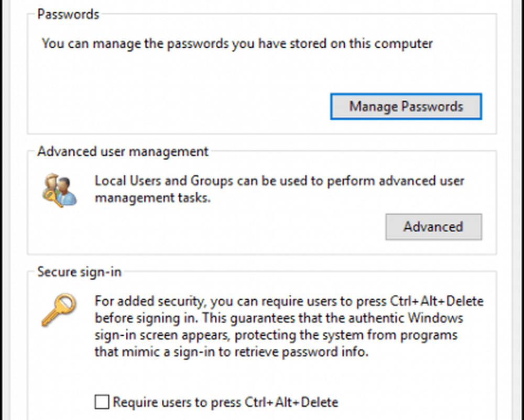This screenshot has width=524, height=420.
Task: Click the Passwords group heading
Action: (68, 14)
